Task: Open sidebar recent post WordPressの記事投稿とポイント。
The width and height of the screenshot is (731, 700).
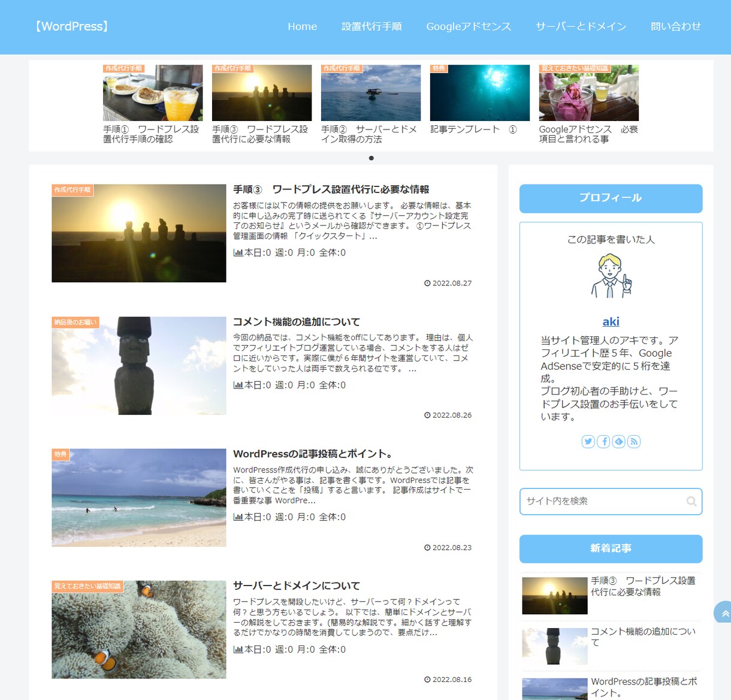Action: coord(611,688)
